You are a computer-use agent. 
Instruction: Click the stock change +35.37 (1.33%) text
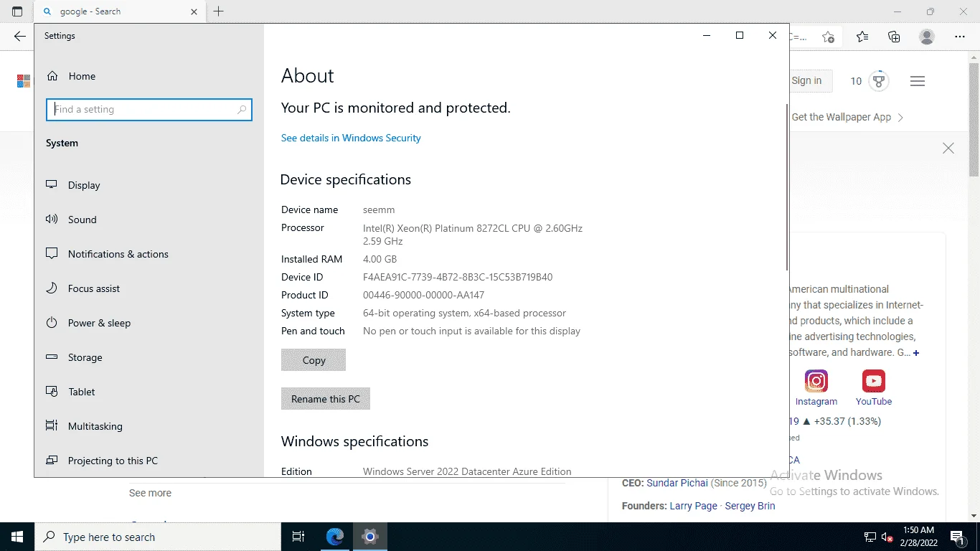847,421
